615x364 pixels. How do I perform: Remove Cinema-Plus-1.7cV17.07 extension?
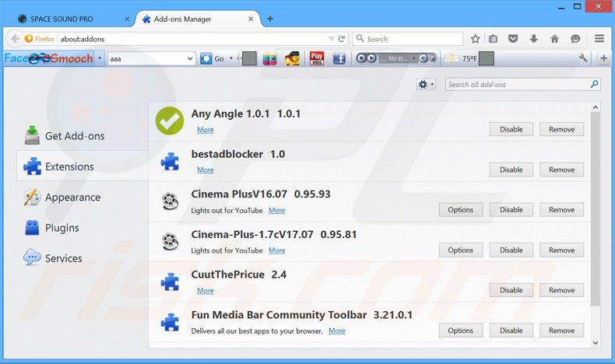(x=561, y=250)
